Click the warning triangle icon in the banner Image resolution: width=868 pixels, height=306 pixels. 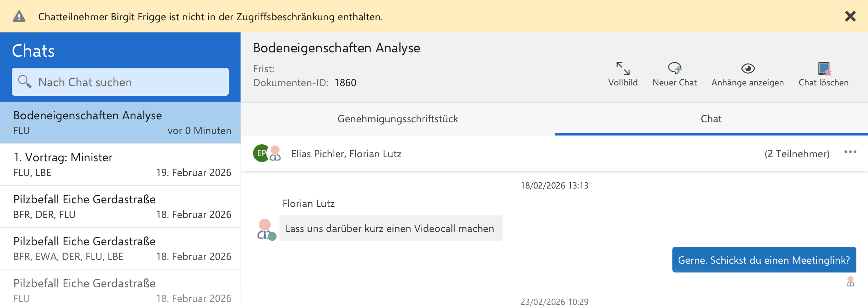(19, 17)
